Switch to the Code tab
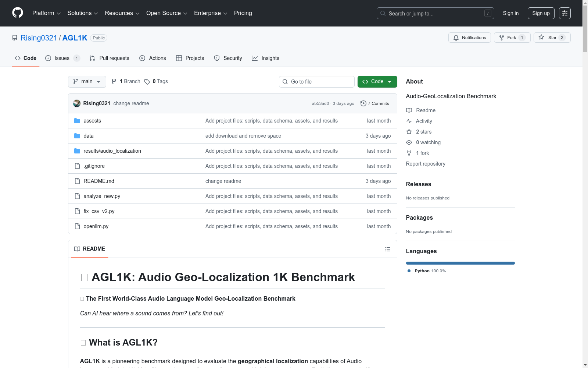 pyautogui.click(x=26, y=58)
